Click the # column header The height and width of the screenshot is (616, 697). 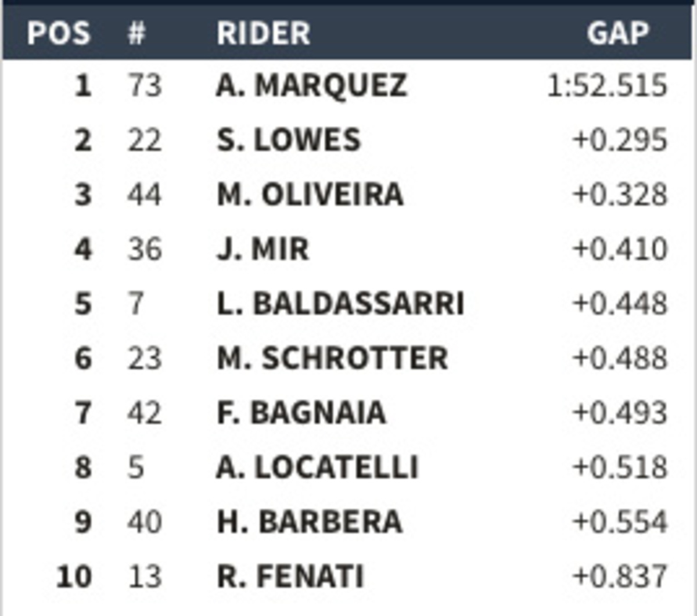(x=136, y=33)
